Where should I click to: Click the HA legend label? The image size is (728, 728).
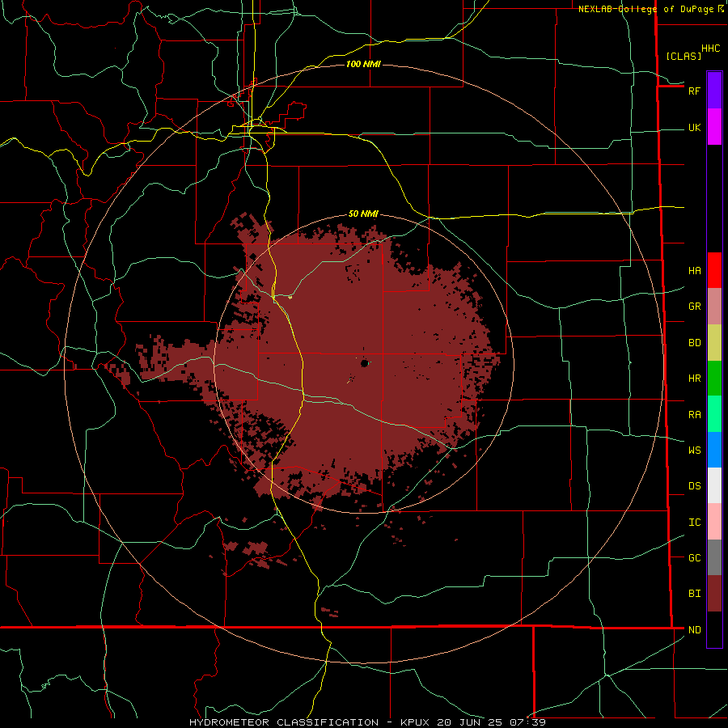(694, 271)
